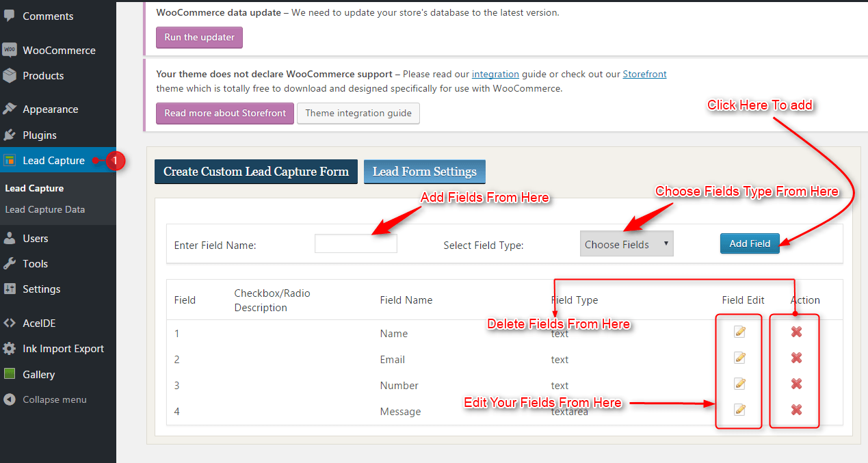Click the Name cell in fields table
Image resolution: width=868 pixels, height=463 pixels.
(x=394, y=334)
